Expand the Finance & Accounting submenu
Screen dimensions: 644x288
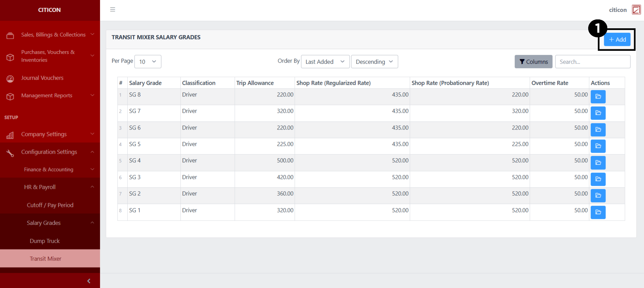point(92,169)
